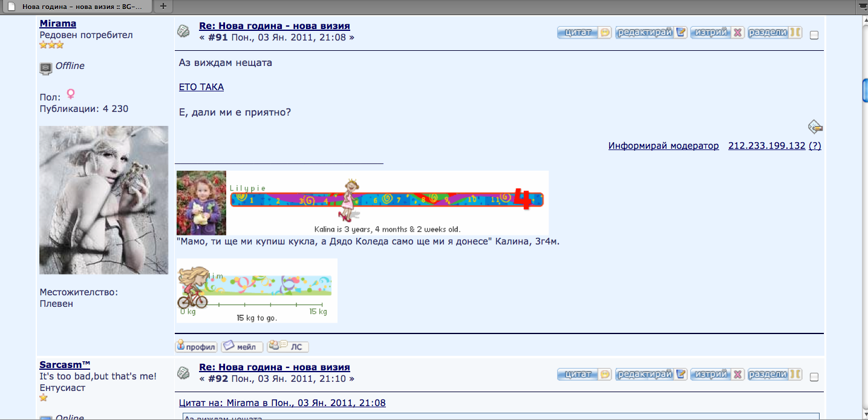The width and height of the screenshot is (868, 420).
Task: Send a personal message via ЛС button
Action: pyautogui.click(x=288, y=347)
